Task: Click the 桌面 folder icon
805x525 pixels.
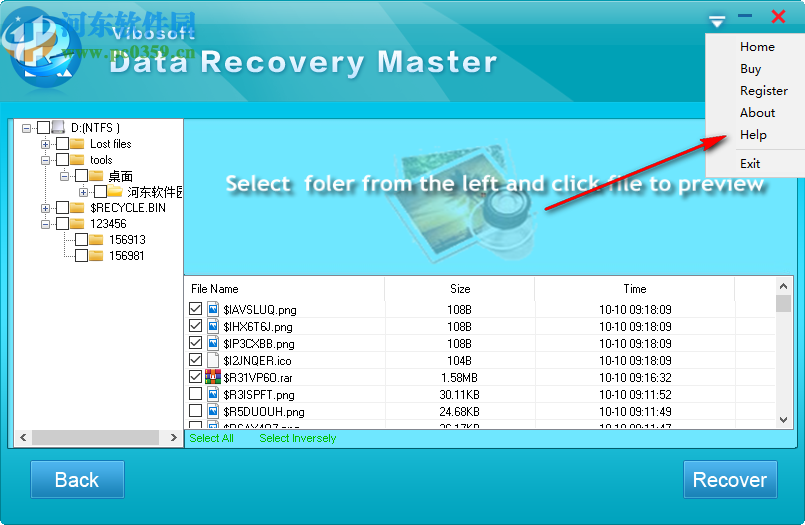Action: pyautogui.click(x=97, y=176)
